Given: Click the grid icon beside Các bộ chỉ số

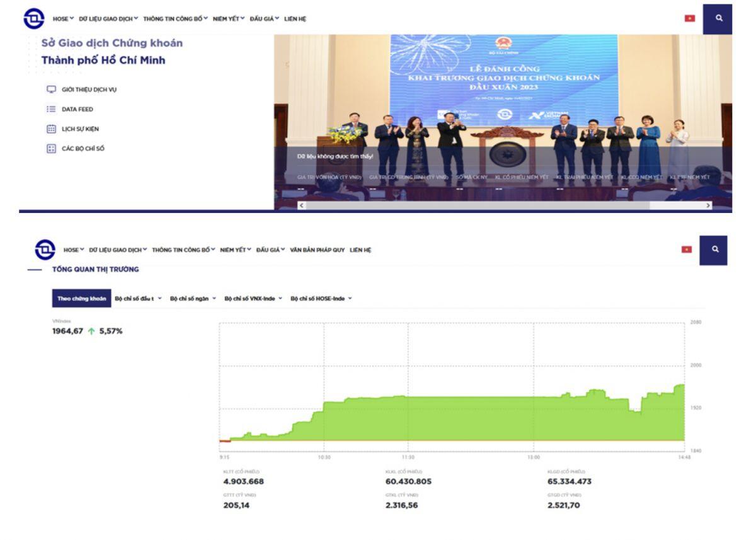Looking at the screenshot, I should click(x=52, y=149).
